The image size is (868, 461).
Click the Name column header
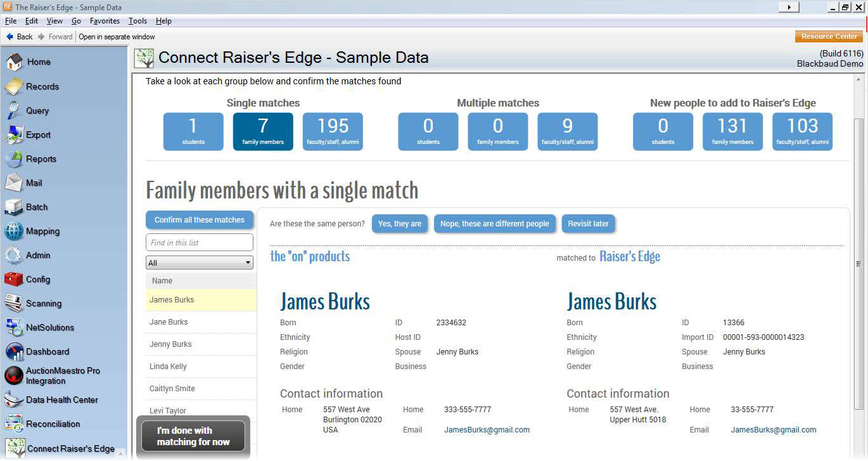click(201, 281)
